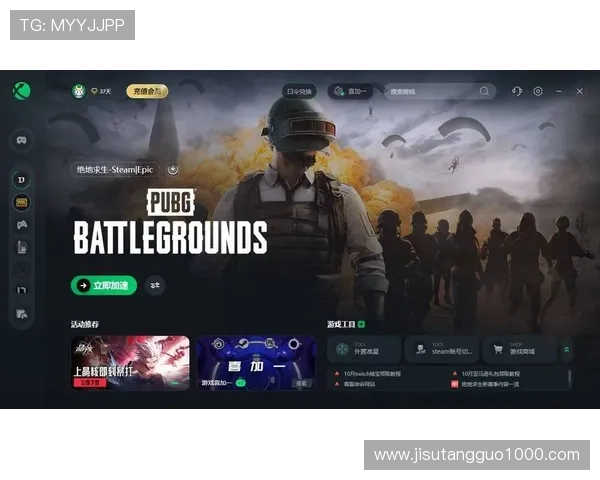Open the 游戏商城 shop tool
Image resolution: width=600 pixels, height=480 pixels.
[x=520, y=349]
